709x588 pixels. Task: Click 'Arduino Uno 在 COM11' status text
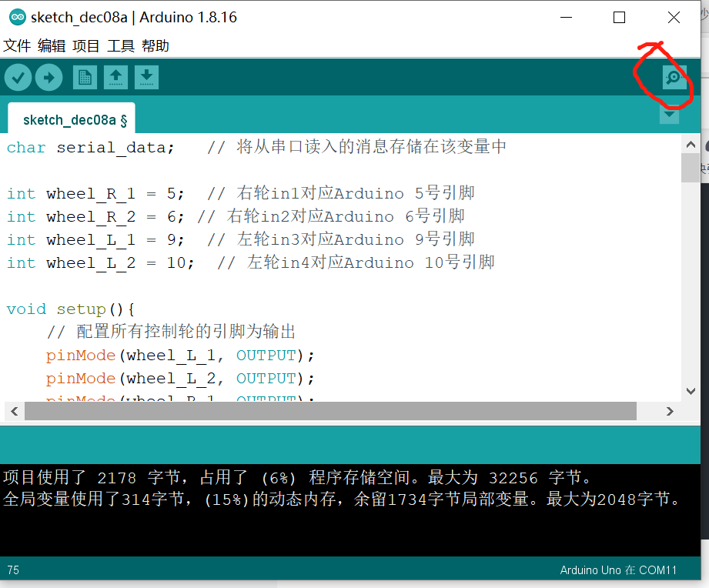tap(618, 570)
